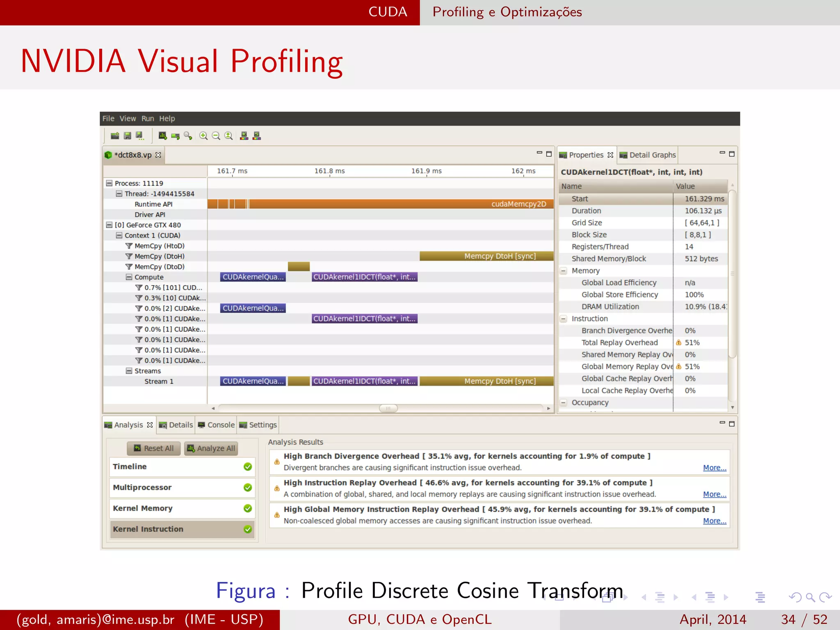The height and width of the screenshot is (630, 840).
Task: Click the Kernel Memory analysis green checkmark
Action: point(248,509)
